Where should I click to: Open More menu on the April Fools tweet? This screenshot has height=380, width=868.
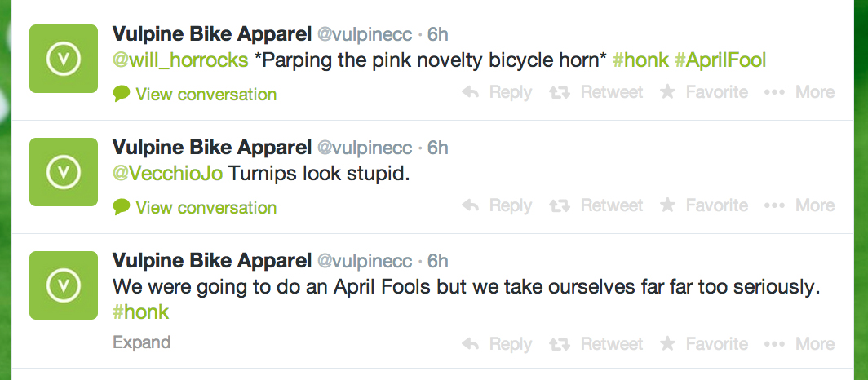[799, 344]
